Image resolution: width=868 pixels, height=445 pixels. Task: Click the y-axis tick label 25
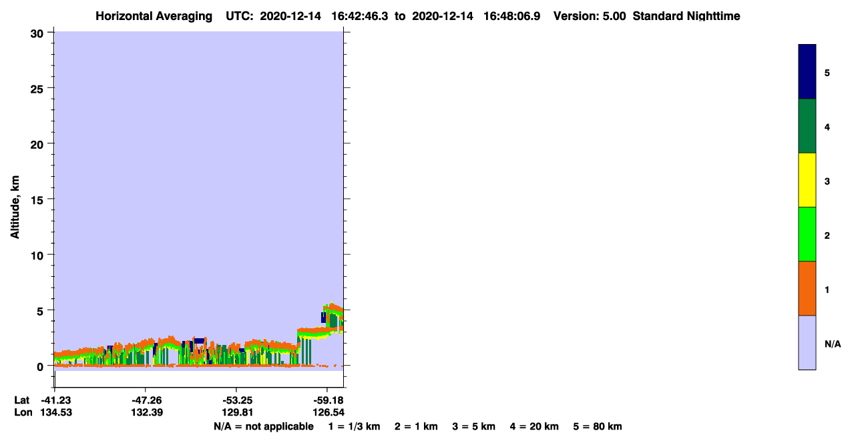(39, 88)
